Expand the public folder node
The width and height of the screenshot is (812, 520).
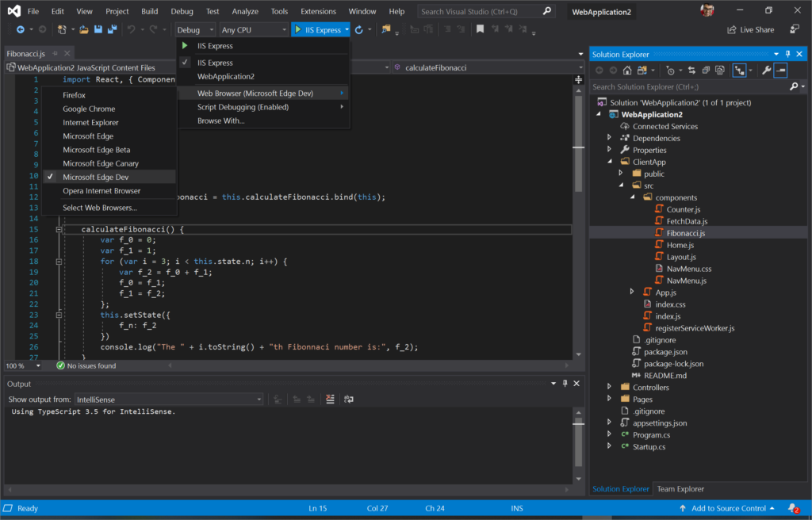click(620, 174)
